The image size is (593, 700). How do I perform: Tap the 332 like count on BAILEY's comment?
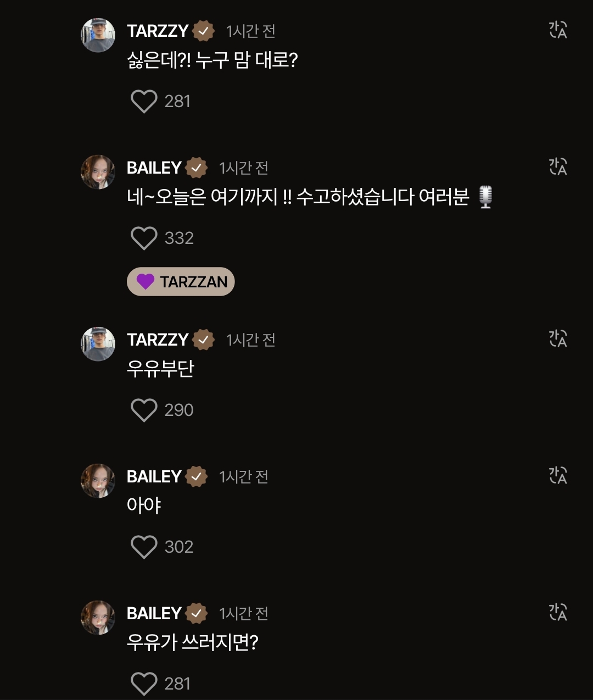click(179, 238)
